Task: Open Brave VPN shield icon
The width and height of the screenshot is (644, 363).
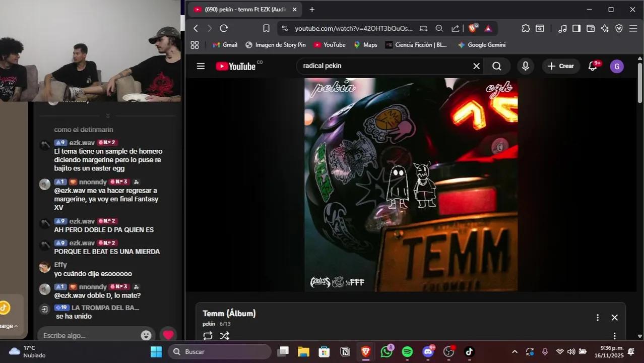Action: (x=619, y=28)
